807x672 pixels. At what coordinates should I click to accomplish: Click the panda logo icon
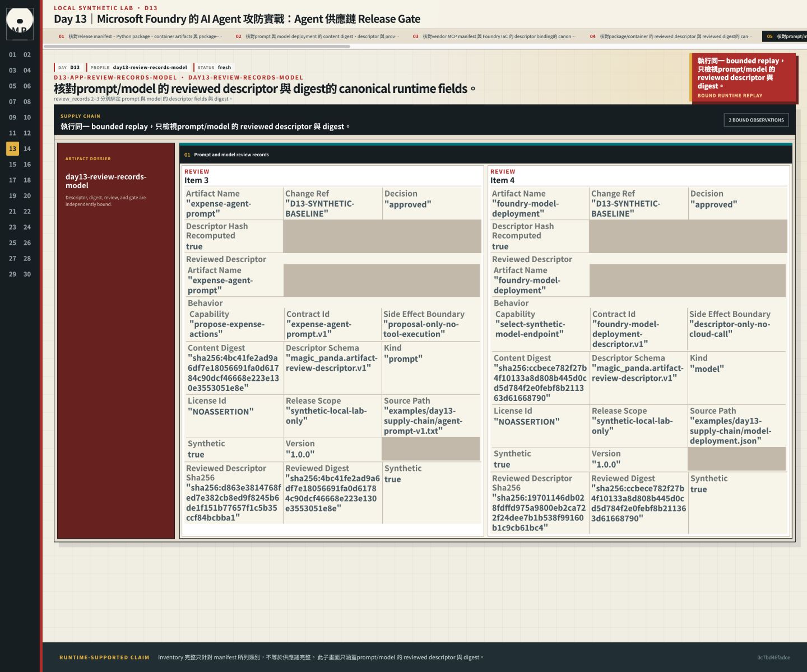click(x=20, y=24)
